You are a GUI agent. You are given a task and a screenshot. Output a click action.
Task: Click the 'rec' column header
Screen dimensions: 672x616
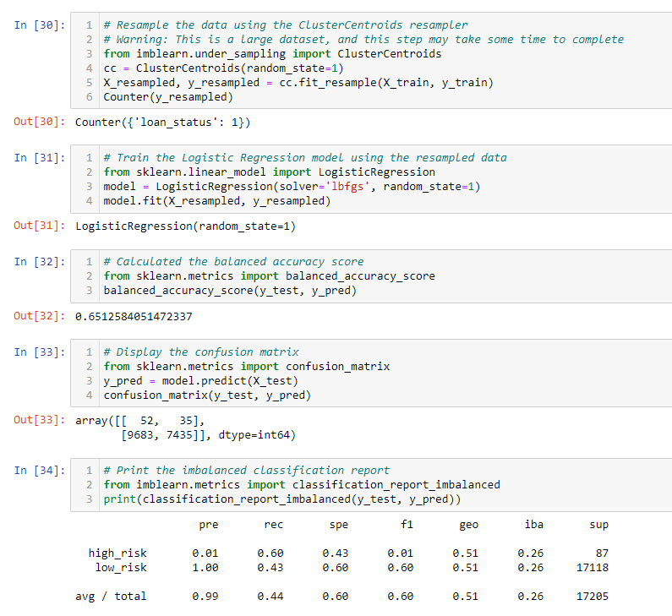coord(274,525)
